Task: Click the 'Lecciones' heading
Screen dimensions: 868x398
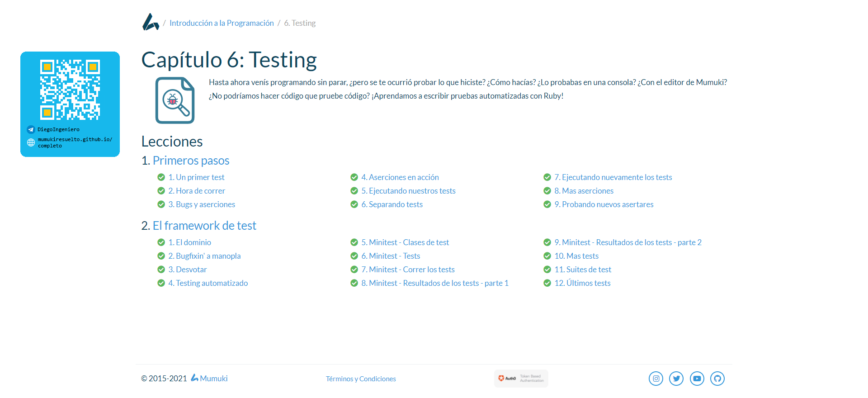Action: (x=172, y=142)
